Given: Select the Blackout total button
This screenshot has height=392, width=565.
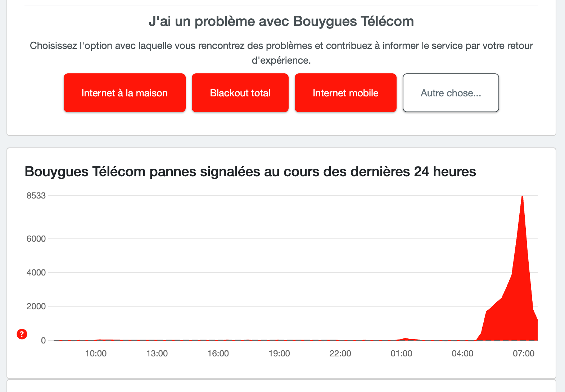Looking at the screenshot, I should pos(240,93).
